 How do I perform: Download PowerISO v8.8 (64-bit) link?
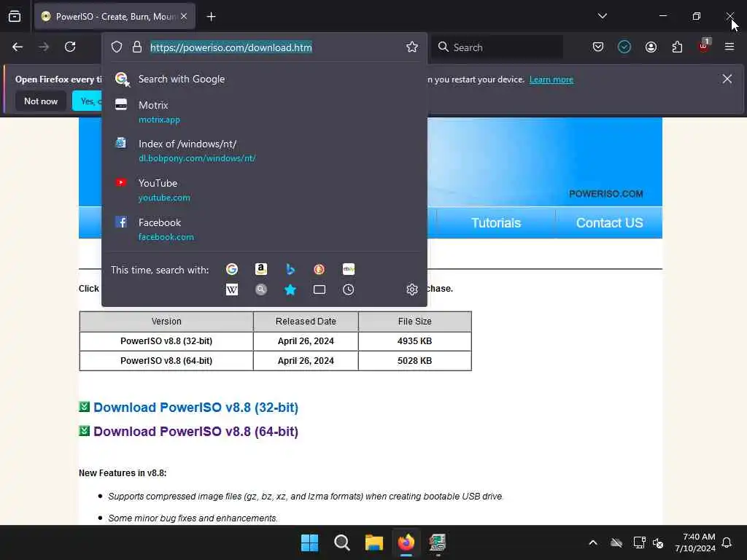click(x=196, y=432)
